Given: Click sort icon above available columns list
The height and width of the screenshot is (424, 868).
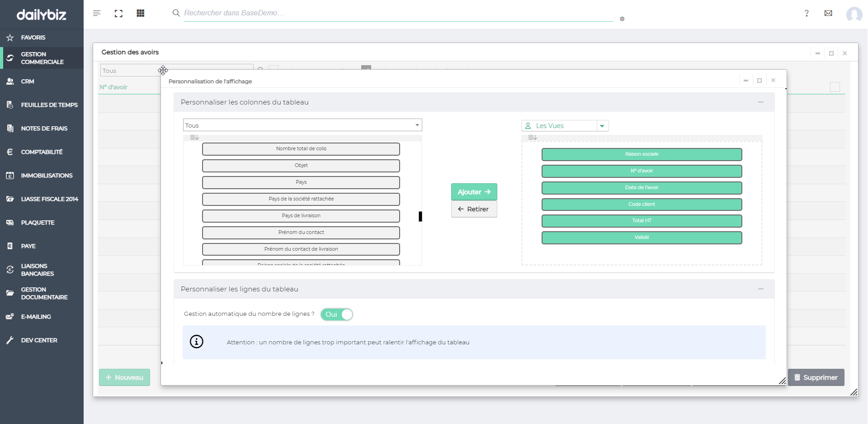Looking at the screenshot, I should click(194, 138).
